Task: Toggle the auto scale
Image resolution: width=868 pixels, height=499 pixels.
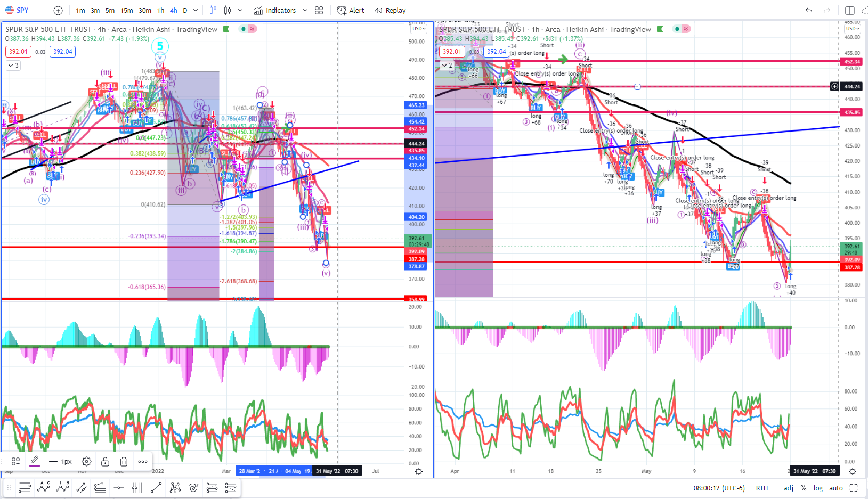Action: coord(836,488)
